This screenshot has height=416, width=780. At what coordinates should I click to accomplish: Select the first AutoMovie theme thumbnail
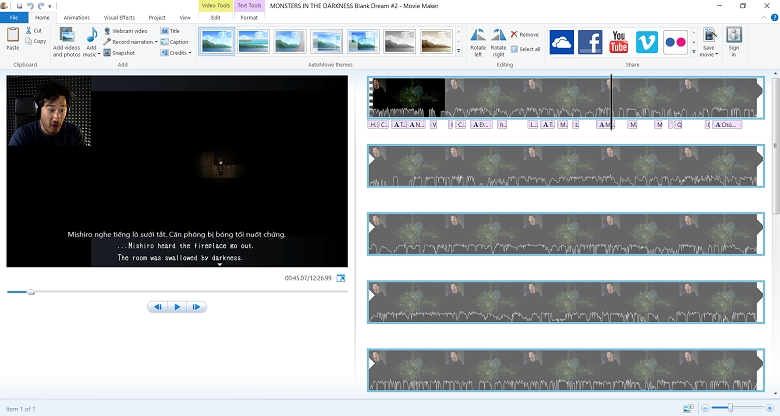point(217,41)
